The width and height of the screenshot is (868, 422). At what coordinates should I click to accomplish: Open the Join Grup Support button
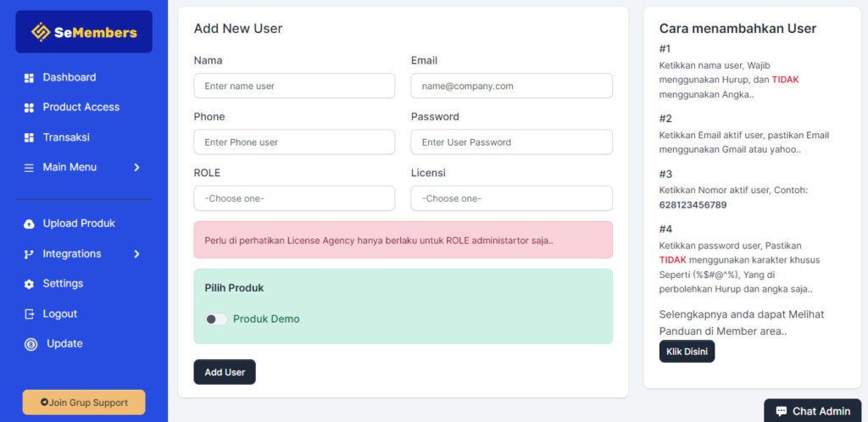coord(84,403)
